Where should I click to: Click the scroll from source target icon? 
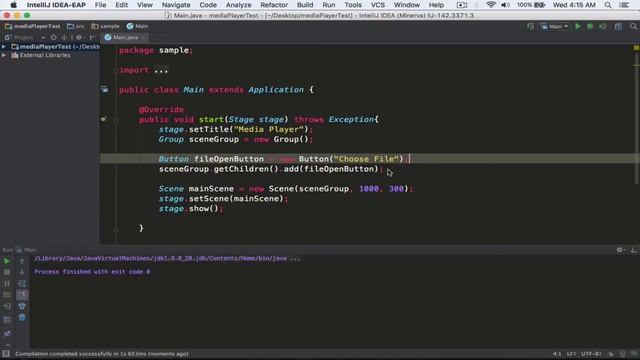53,37
